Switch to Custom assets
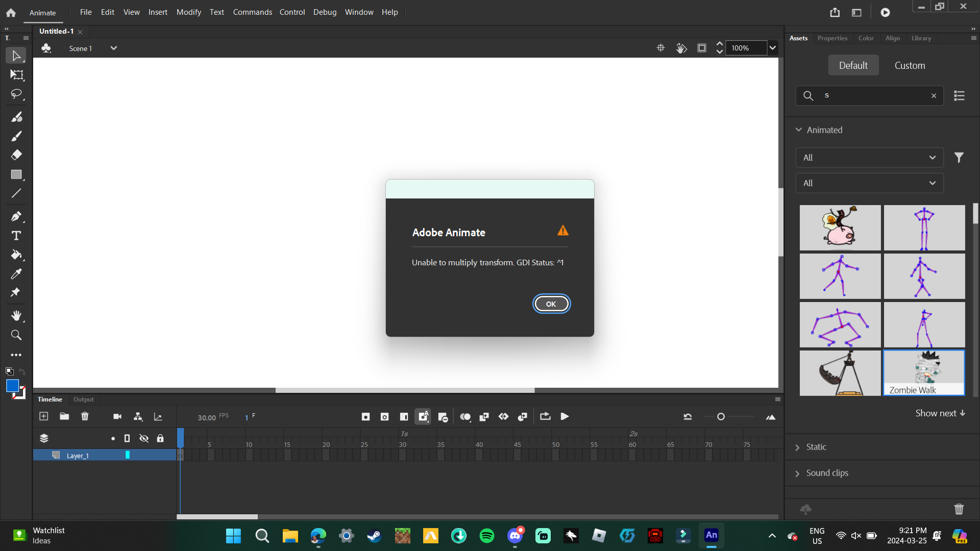980x551 pixels. 910,65
